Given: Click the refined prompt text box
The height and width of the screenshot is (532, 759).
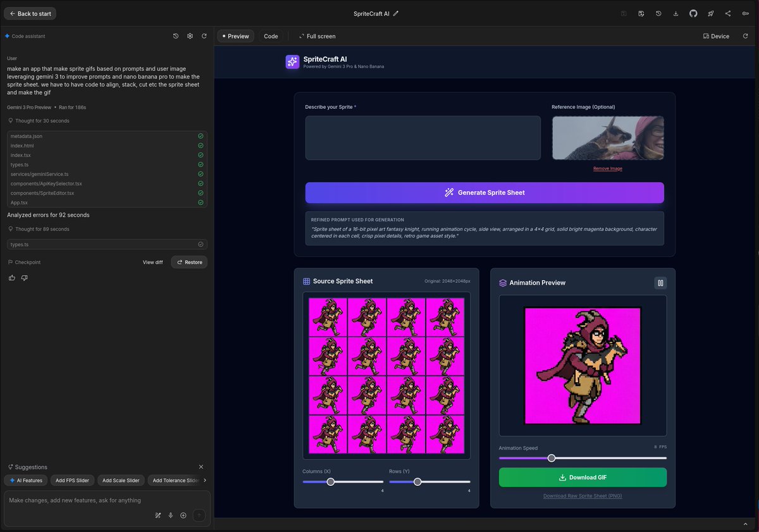Looking at the screenshot, I should 484,228.
